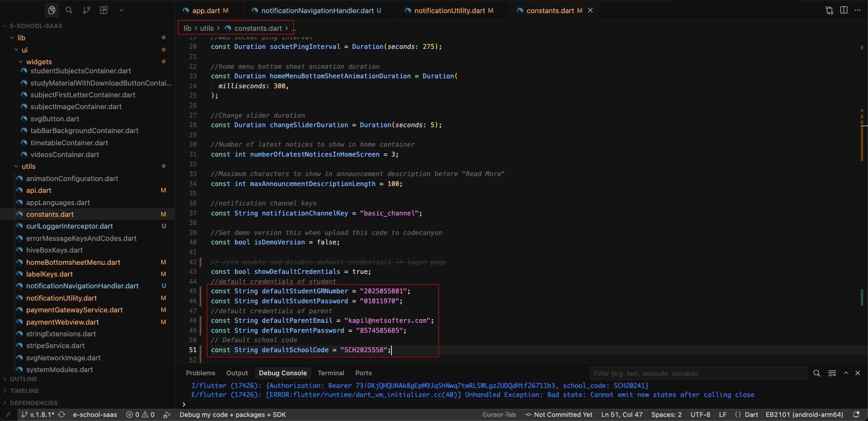Screen dimensions: 868x421
Task: Click the Clear Debug Console icon
Action: coord(832,373)
